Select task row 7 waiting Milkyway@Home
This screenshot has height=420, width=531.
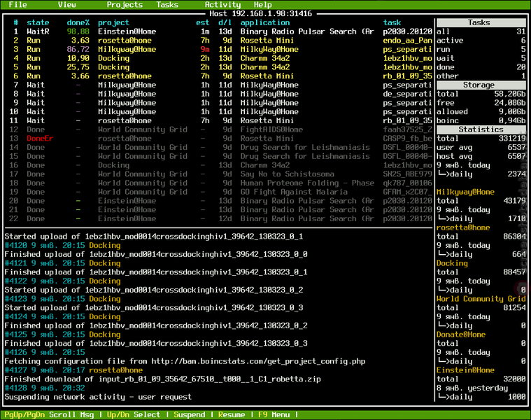(218, 85)
